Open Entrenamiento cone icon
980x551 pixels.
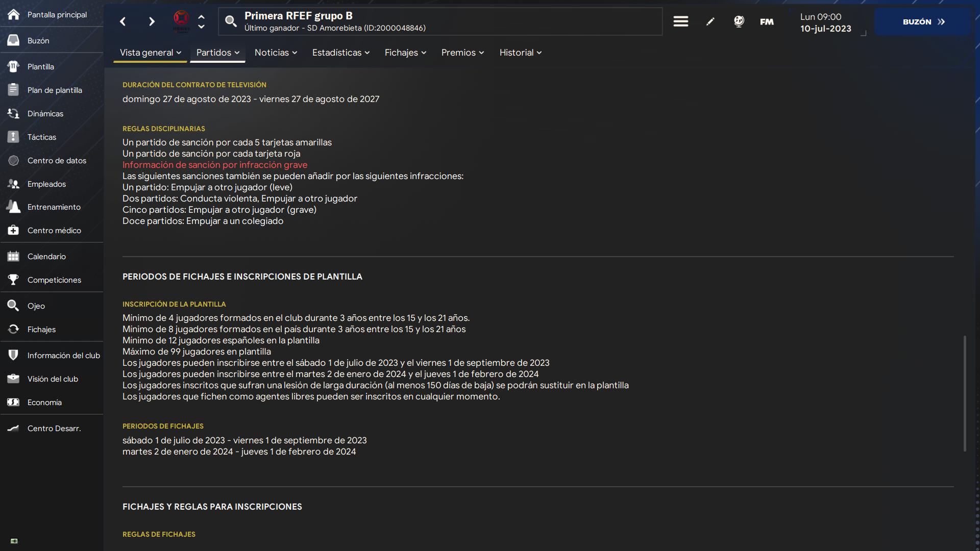(x=14, y=207)
